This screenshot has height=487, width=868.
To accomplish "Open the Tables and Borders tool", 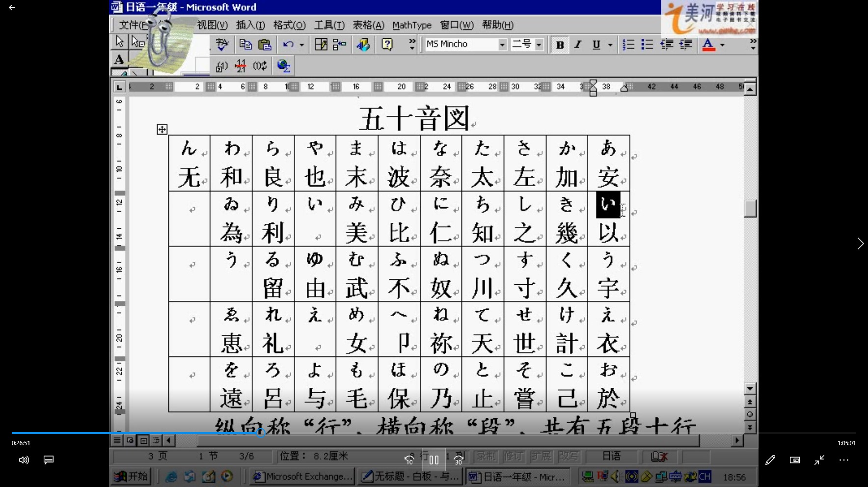I will pos(321,45).
